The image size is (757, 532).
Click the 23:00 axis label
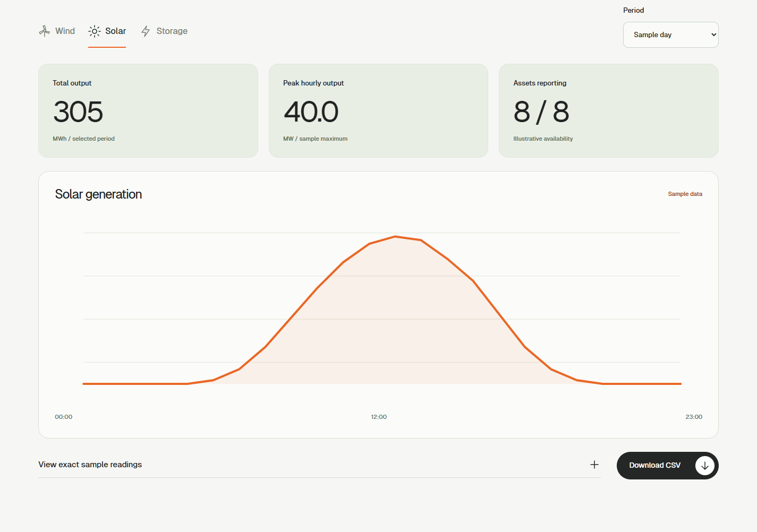coord(694,417)
